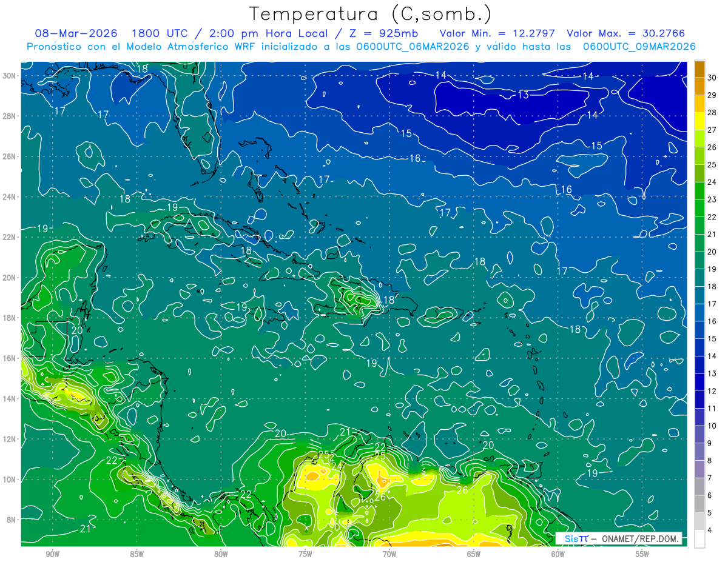Click the colorbar label 28
The image size is (728, 562).
[712, 113]
